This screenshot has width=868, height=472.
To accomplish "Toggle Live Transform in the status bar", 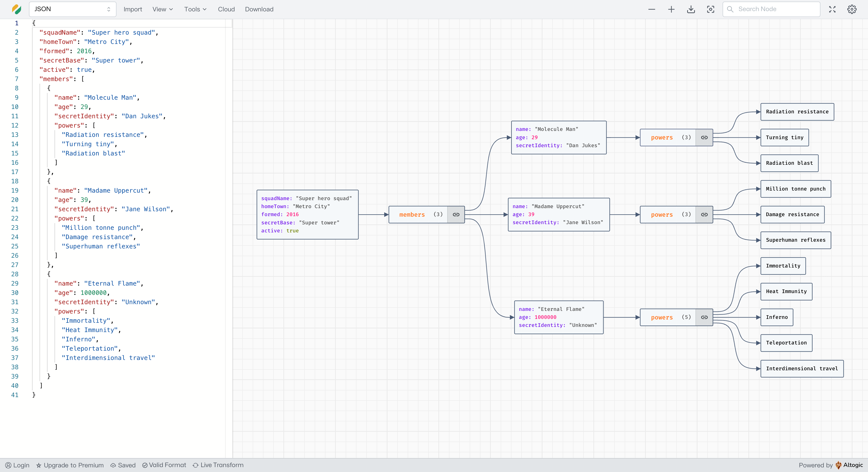I will pos(218,465).
